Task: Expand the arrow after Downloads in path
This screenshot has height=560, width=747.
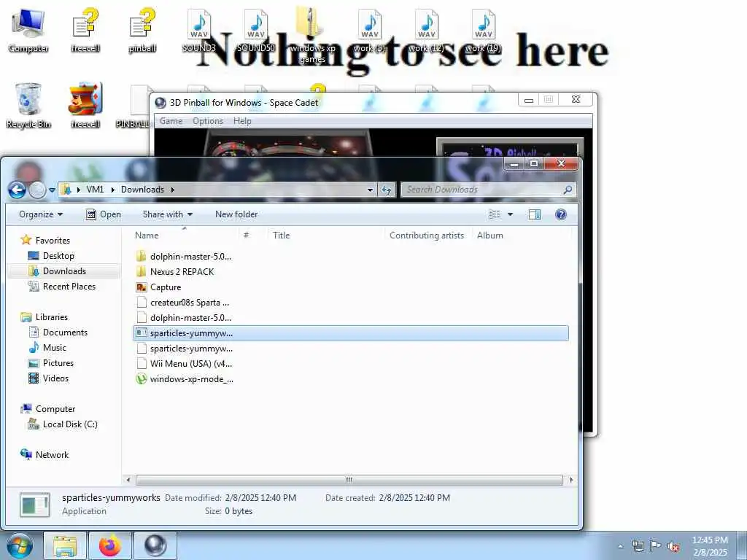Action: click(x=172, y=190)
